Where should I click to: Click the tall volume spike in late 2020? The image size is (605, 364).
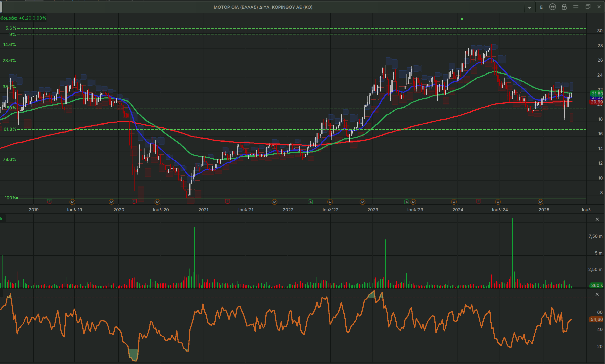(194, 257)
